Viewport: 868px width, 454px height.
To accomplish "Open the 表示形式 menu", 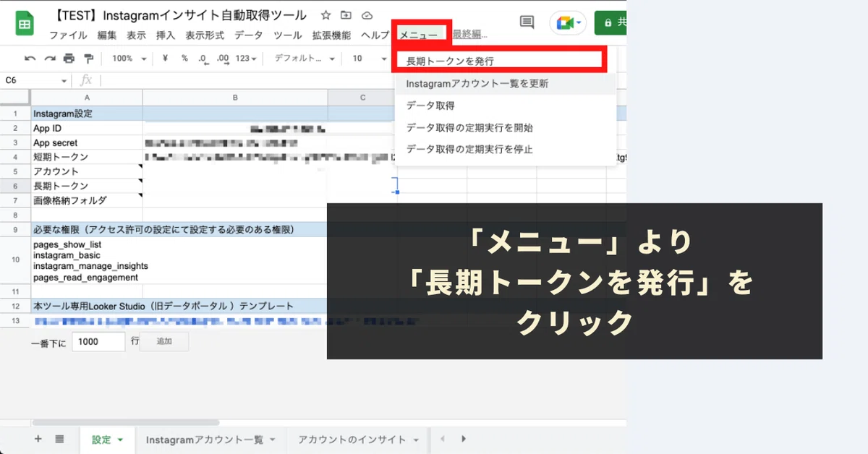I will click(x=205, y=35).
